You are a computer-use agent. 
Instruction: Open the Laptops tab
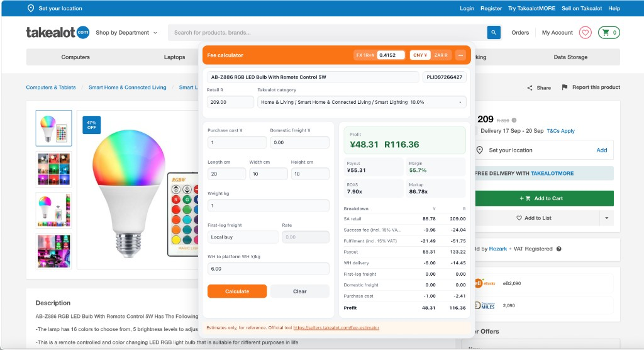click(175, 57)
